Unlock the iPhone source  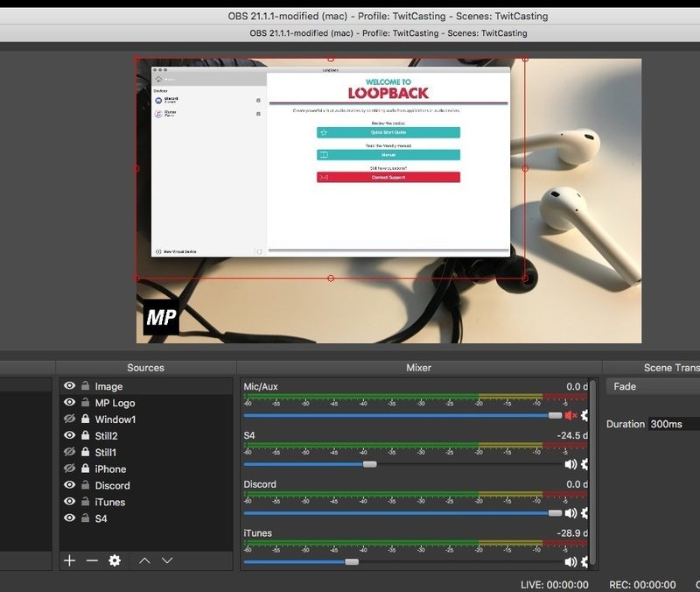(85, 469)
